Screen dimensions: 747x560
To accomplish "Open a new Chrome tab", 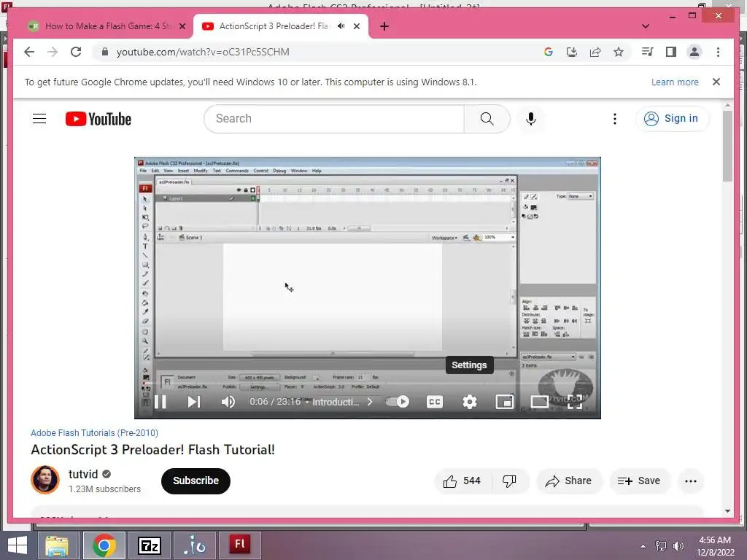I will tap(384, 26).
